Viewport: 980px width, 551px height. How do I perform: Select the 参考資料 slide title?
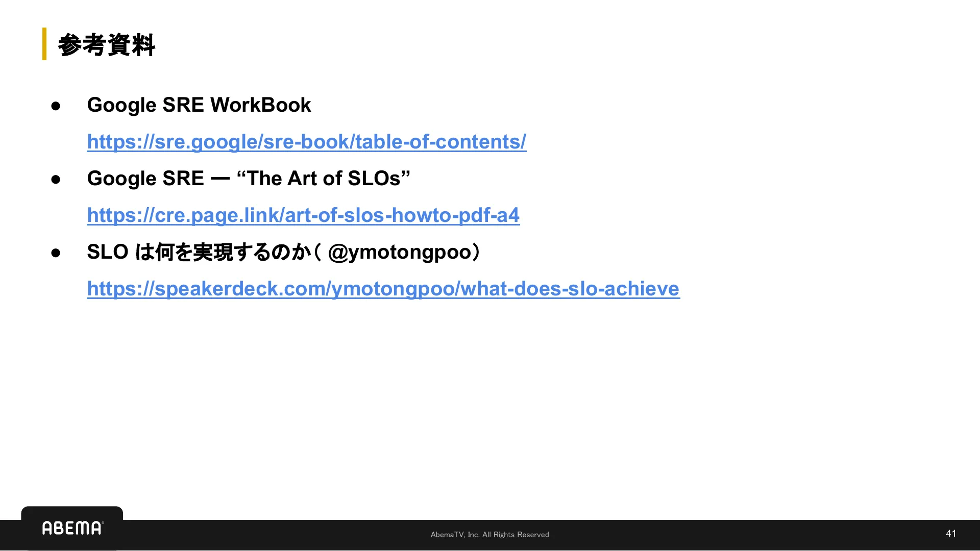(x=107, y=45)
